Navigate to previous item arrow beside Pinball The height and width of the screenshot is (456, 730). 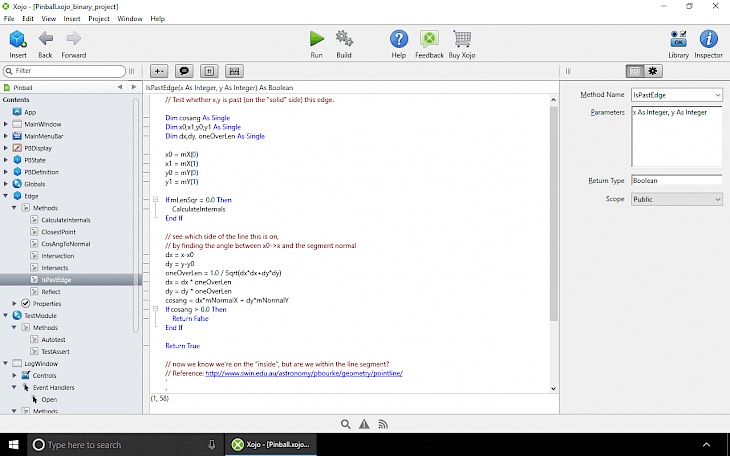click(120, 87)
